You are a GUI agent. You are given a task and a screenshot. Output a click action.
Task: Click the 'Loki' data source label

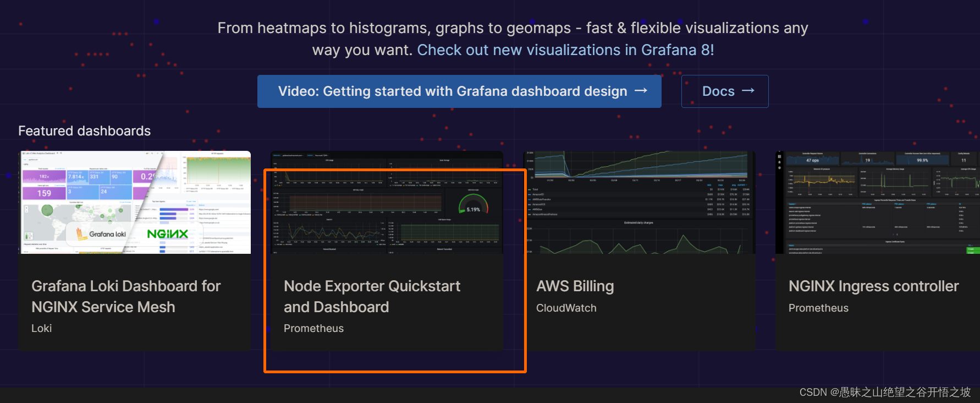pyautogui.click(x=41, y=329)
